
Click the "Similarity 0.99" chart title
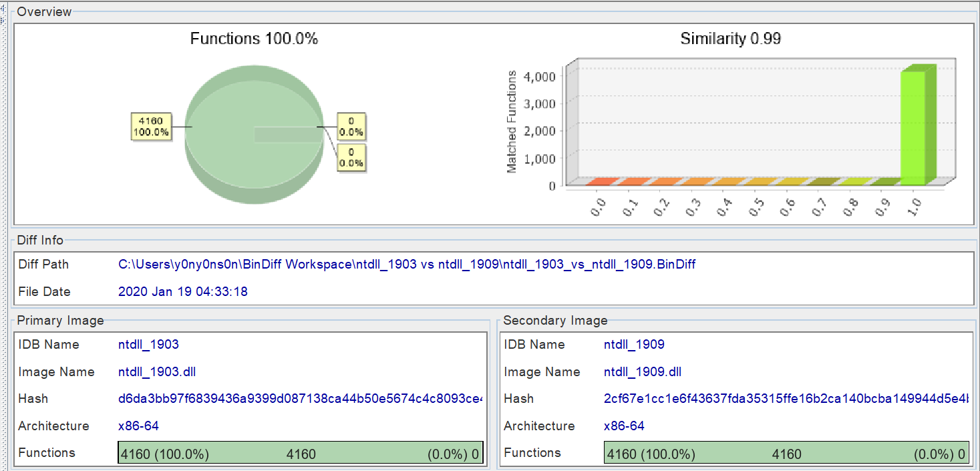(730, 39)
